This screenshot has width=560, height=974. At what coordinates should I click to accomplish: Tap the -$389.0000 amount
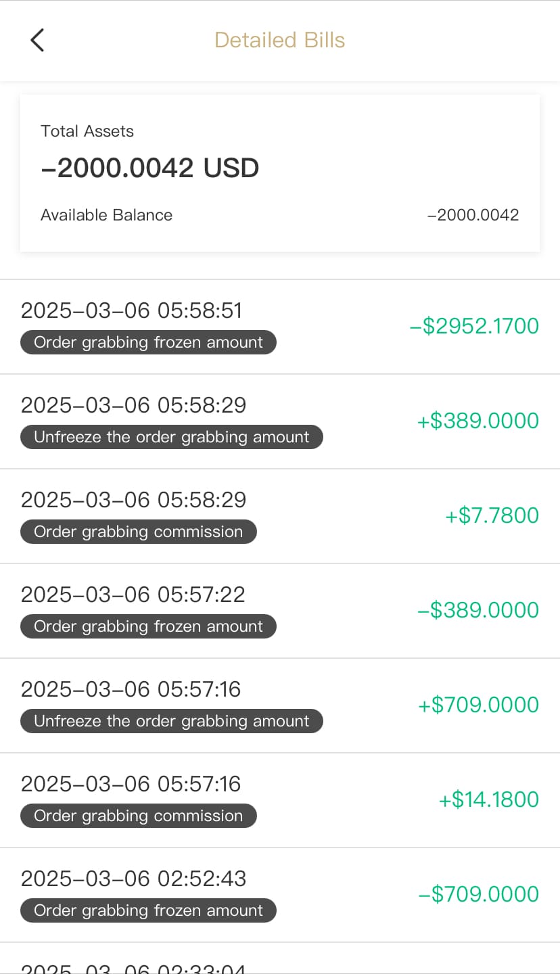tap(477, 610)
